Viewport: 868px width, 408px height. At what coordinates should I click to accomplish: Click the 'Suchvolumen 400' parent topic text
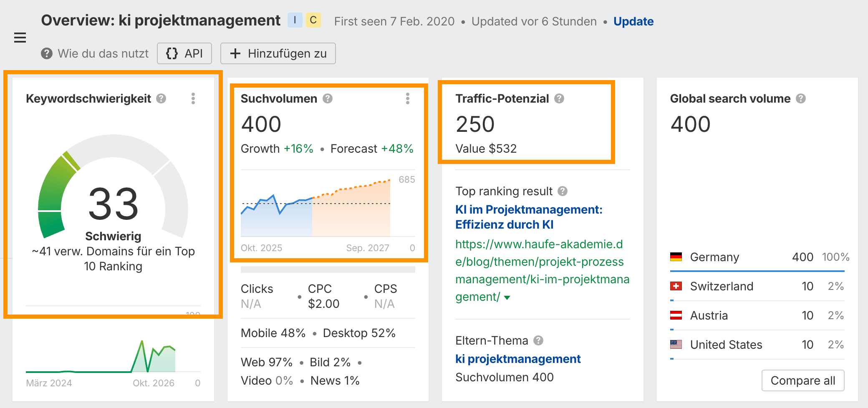click(x=505, y=377)
